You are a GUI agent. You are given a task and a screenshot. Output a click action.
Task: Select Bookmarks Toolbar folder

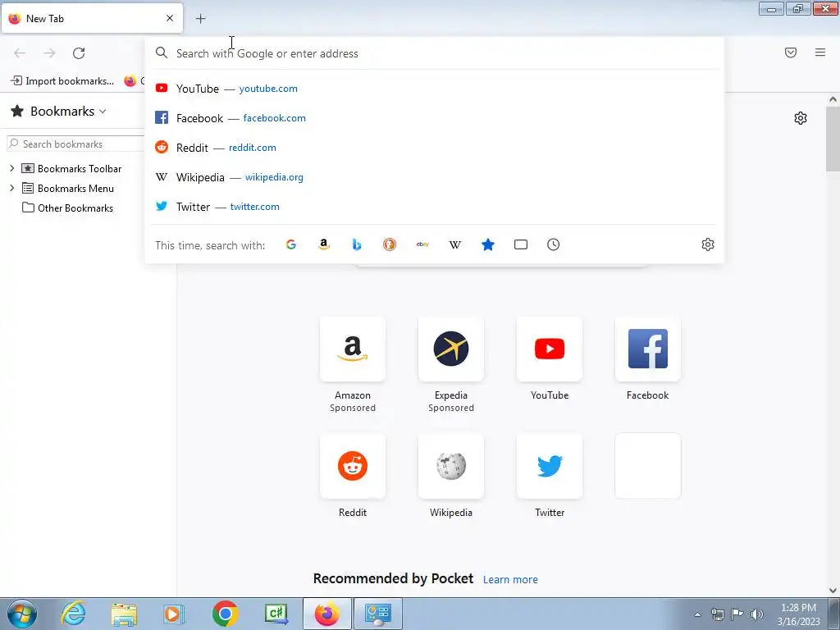tap(72, 168)
